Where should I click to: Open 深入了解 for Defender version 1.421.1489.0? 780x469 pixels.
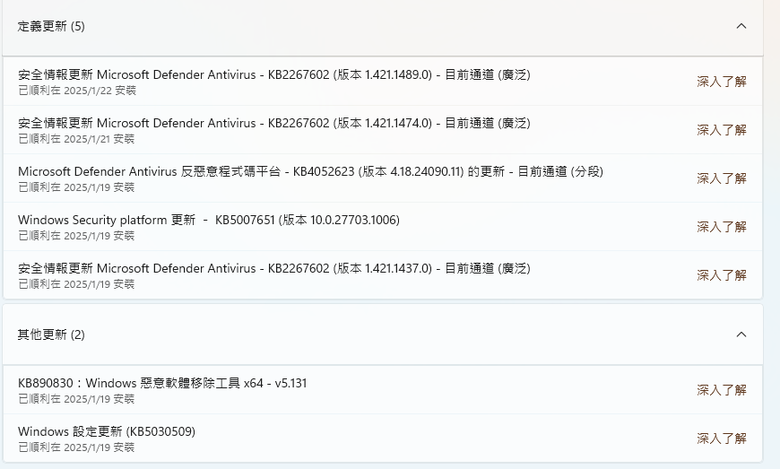[721, 81]
